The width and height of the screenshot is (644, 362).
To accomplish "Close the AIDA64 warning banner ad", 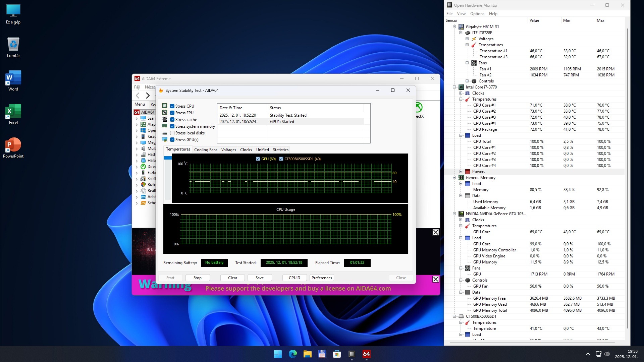I will 435,279.
